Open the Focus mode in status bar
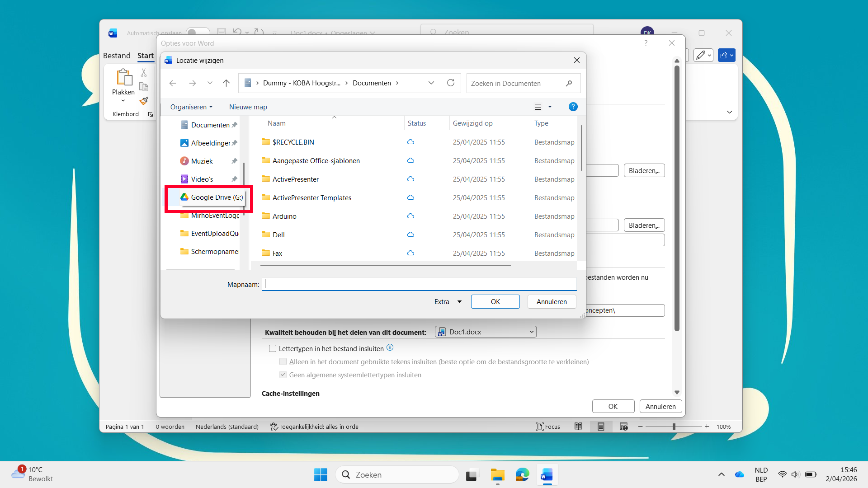Screen dimensions: 868x488 (548, 427)
